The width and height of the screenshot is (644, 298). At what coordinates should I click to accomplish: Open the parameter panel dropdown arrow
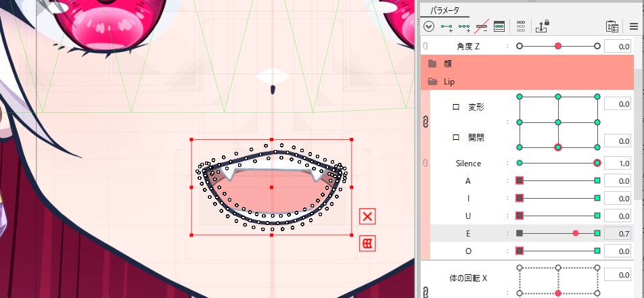click(429, 26)
